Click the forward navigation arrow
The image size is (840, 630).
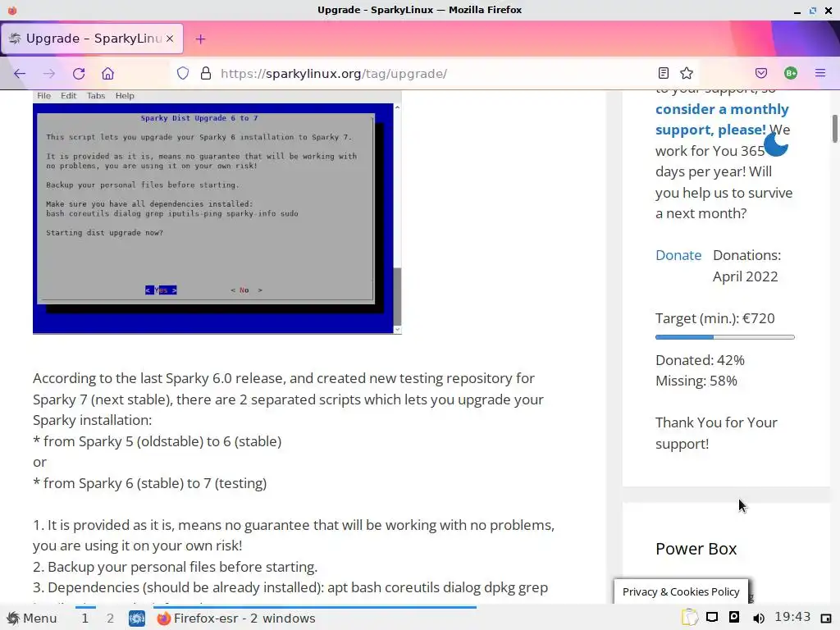(x=48, y=73)
